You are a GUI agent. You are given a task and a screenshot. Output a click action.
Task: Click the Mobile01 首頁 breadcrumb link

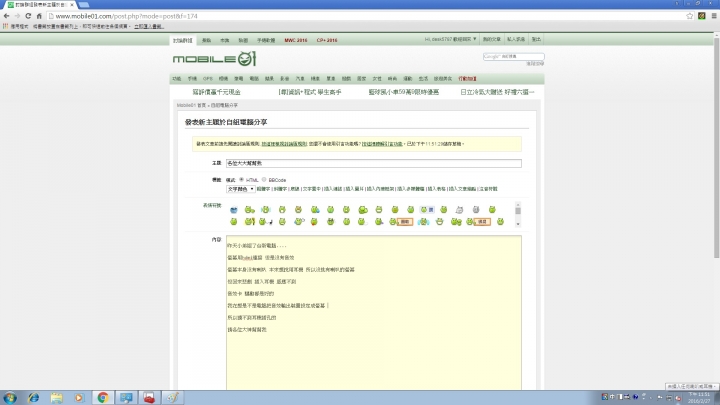pos(191,106)
